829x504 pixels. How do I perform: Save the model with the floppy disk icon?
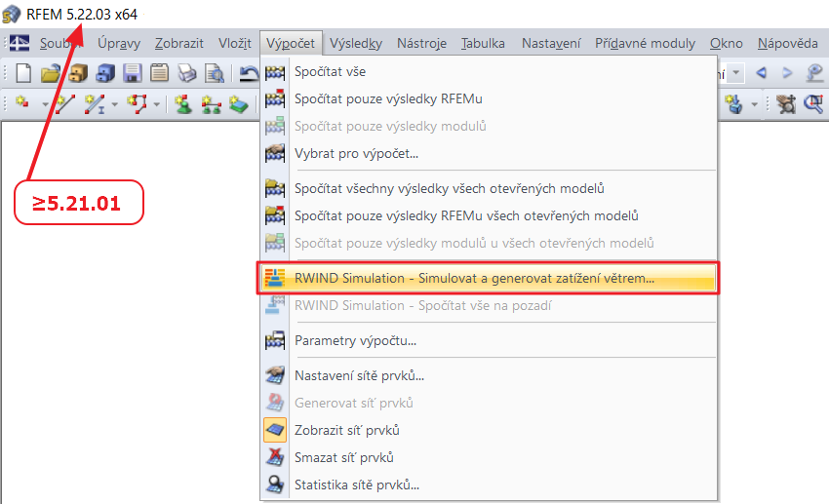[133, 73]
